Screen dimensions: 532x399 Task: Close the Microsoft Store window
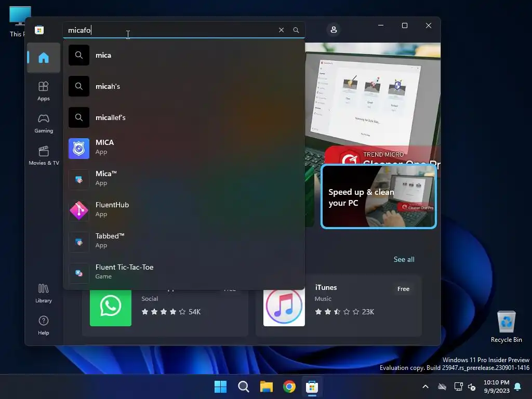click(x=429, y=25)
